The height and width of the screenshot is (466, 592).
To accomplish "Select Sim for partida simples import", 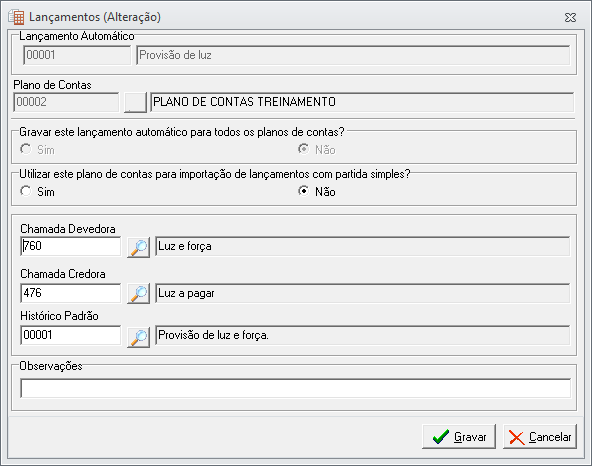I will coord(26,191).
